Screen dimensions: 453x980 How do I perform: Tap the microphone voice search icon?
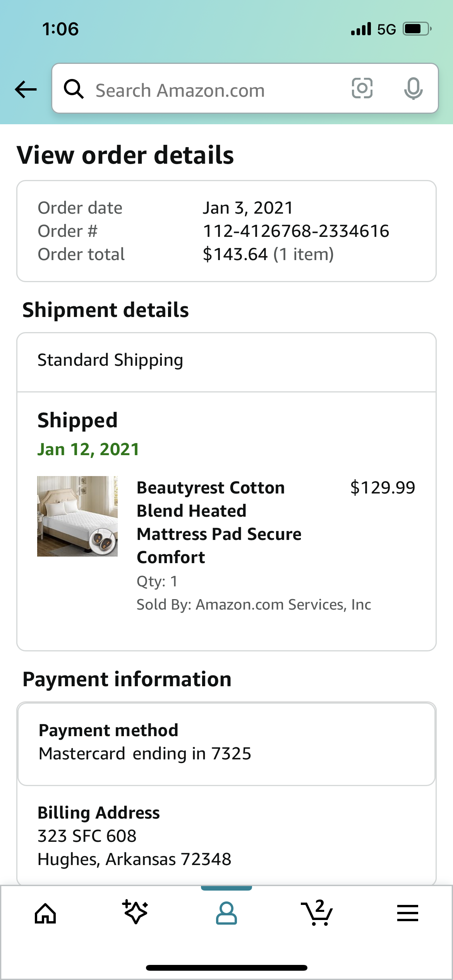click(x=413, y=89)
